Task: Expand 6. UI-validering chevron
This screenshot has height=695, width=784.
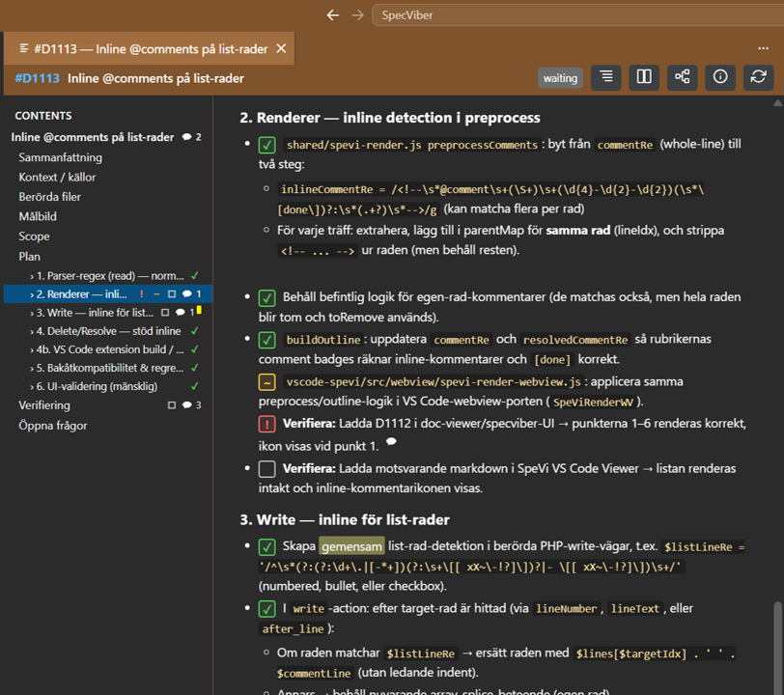Action: click(32, 387)
